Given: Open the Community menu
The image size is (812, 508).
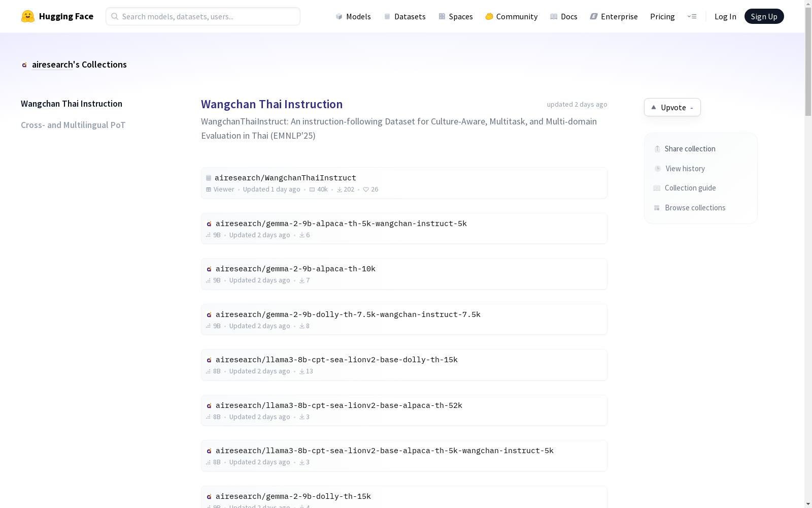Looking at the screenshot, I should [512, 16].
